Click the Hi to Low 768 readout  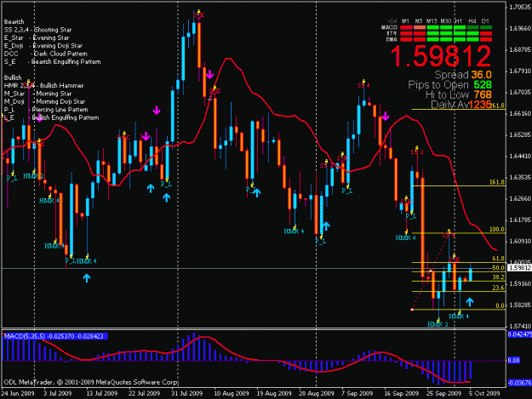point(459,94)
